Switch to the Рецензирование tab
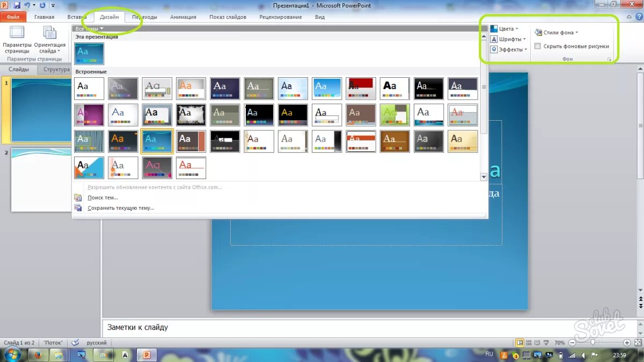The height and width of the screenshot is (362, 644). 280,17
